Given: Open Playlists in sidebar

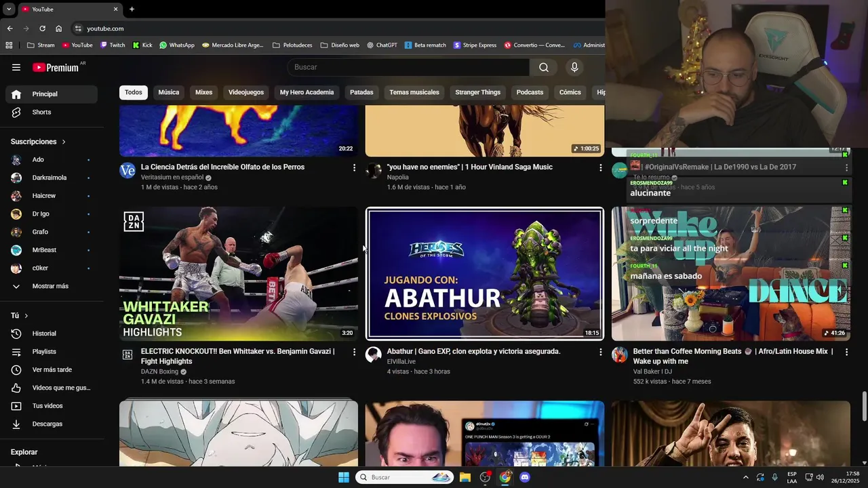Looking at the screenshot, I should 52,352.
